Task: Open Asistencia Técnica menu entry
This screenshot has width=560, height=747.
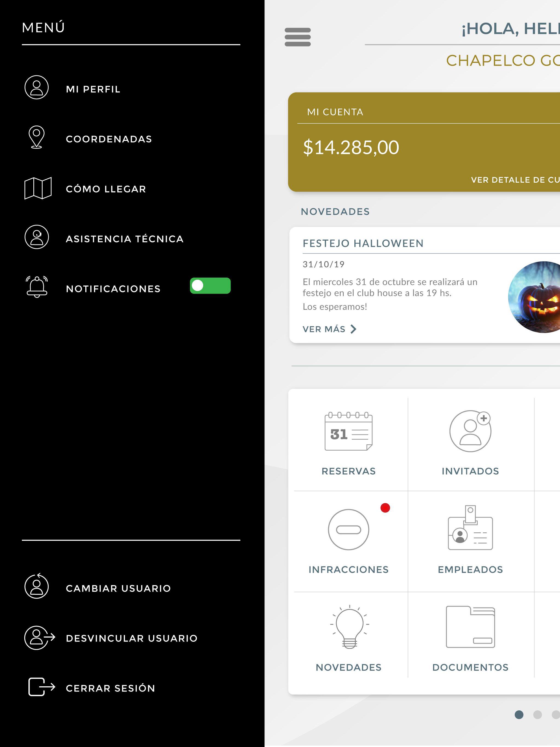Action: pos(124,239)
